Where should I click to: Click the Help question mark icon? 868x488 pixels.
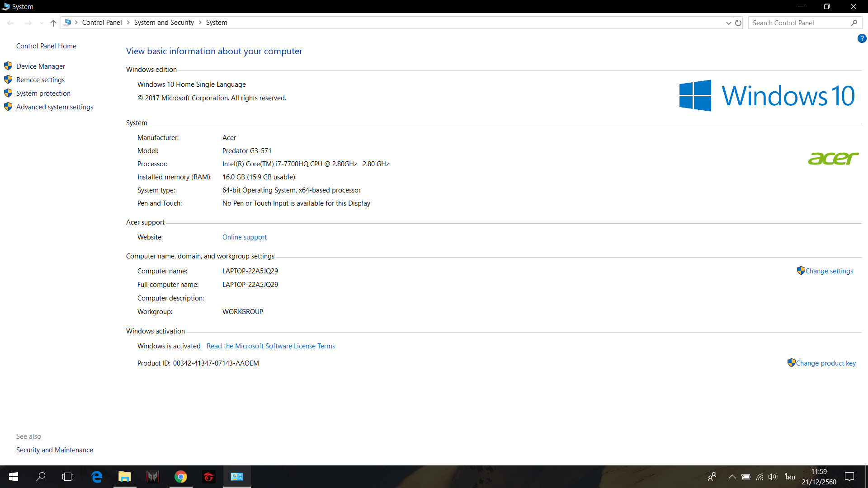click(x=862, y=39)
